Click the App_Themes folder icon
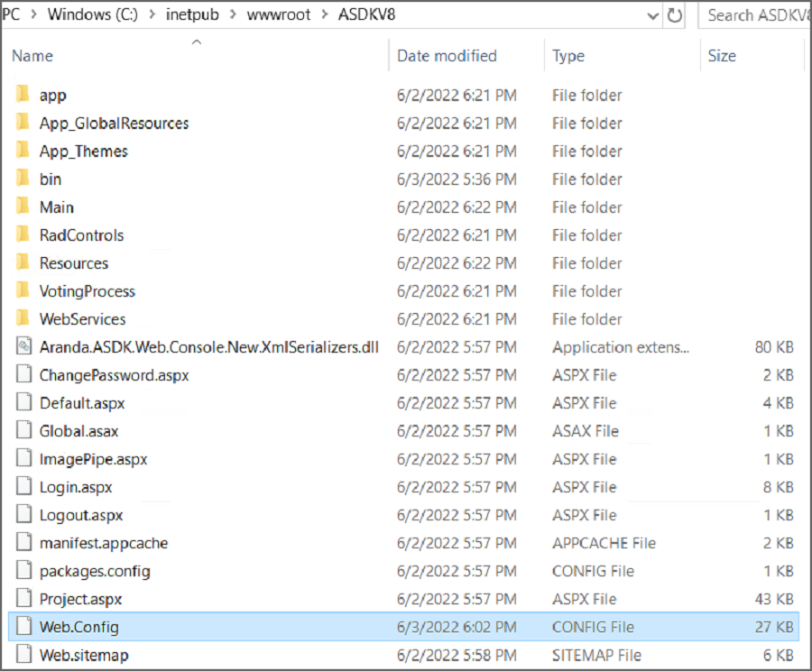The height and width of the screenshot is (671, 812). pos(23,150)
